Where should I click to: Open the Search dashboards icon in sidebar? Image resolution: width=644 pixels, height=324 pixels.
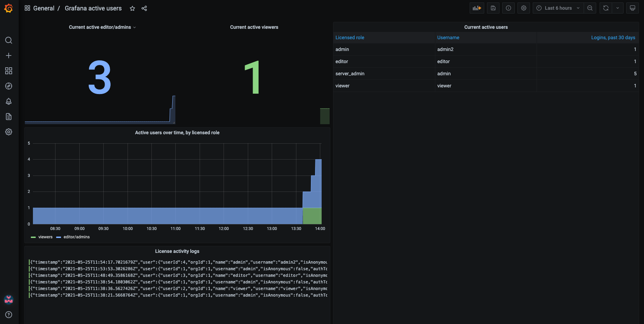click(9, 40)
